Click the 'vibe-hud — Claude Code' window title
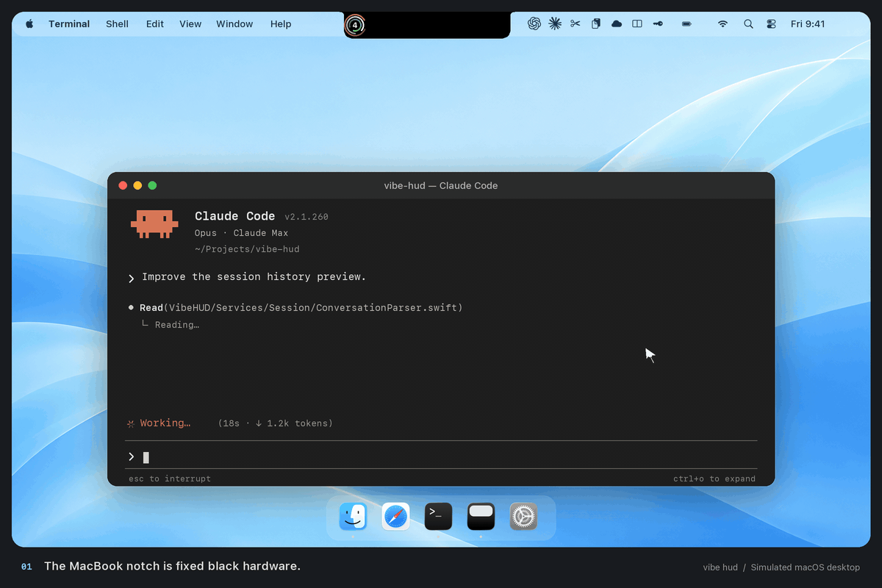 pos(441,186)
